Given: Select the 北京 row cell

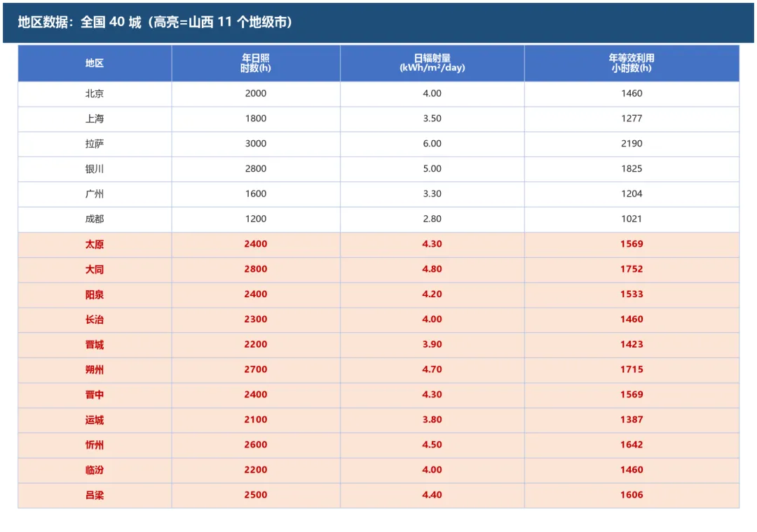Looking at the screenshot, I should point(95,94).
